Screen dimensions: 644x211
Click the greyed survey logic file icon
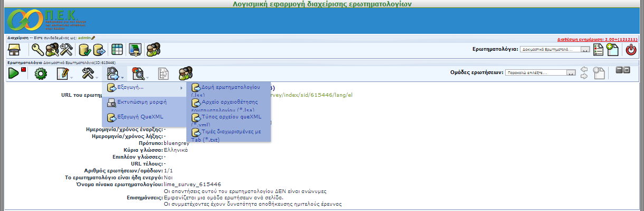pos(164,74)
